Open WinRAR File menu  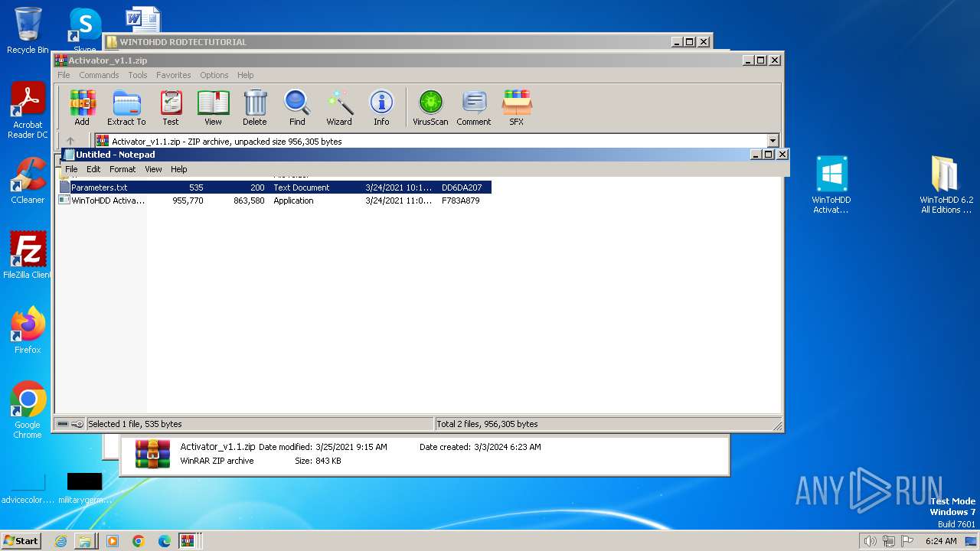pyautogui.click(x=64, y=75)
